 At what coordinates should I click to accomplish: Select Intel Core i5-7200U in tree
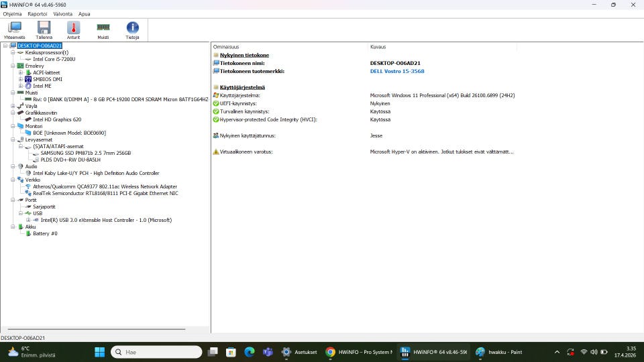pyautogui.click(x=54, y=59)
